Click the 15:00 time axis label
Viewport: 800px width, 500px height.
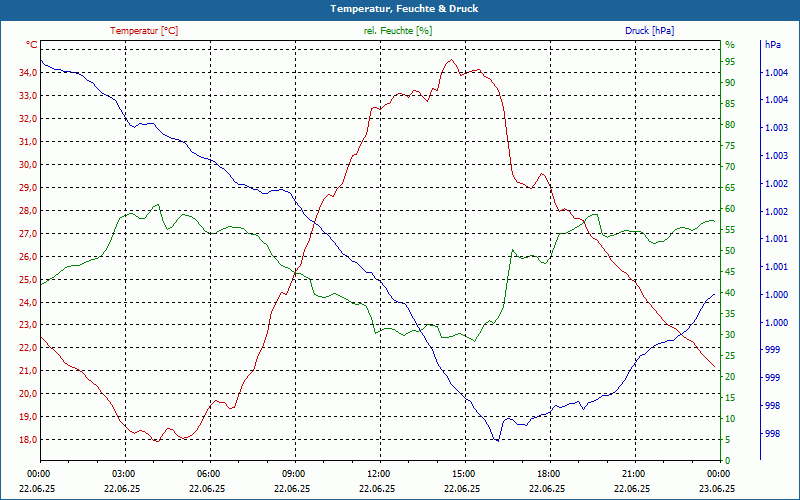click(463, 473)
